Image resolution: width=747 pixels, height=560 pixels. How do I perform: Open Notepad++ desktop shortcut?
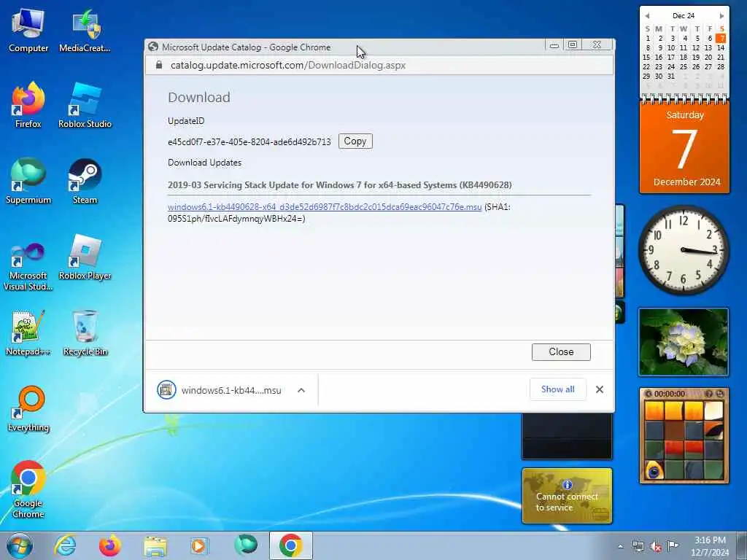click(x=28, y=333)
